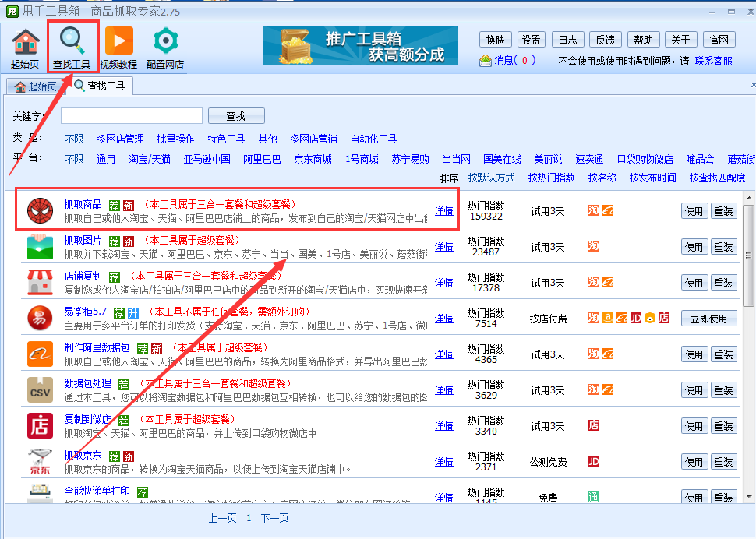Filter platform by 阿里巴巴
Viewport: 756px width, 539px height.
262,160
